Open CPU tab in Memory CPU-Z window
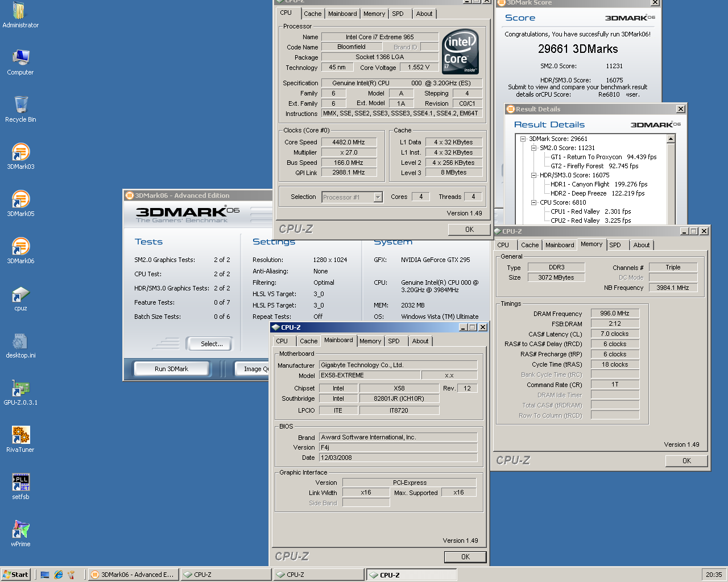 pyautogui.click(x=503, y=245)
